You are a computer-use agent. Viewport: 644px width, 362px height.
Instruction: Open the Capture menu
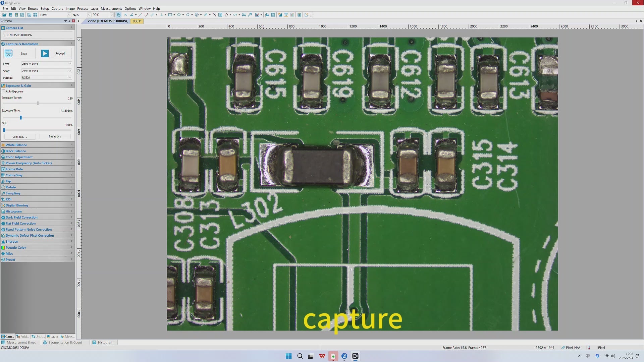(57, 9)
